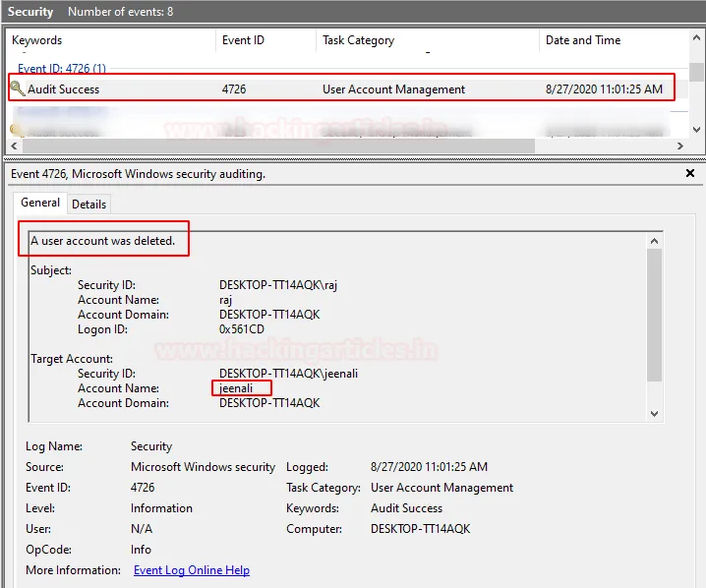Image resolution: width=706 pixels, height=588 pixels.
Task: Open the Event Log Online Help link
Action: point(192,570)
